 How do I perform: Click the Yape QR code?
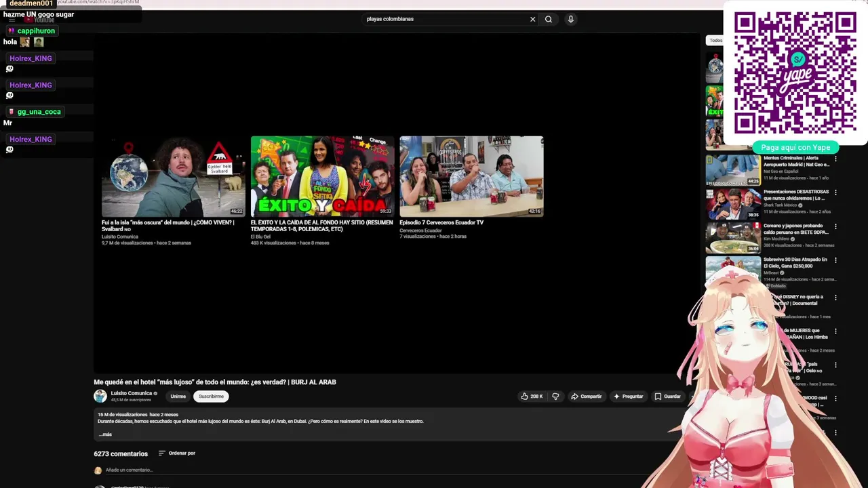click(x=795, y=73)
